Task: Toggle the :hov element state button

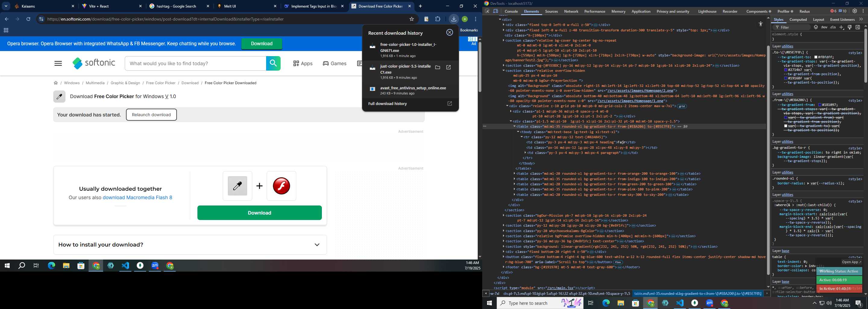Action: coord(824,27)
